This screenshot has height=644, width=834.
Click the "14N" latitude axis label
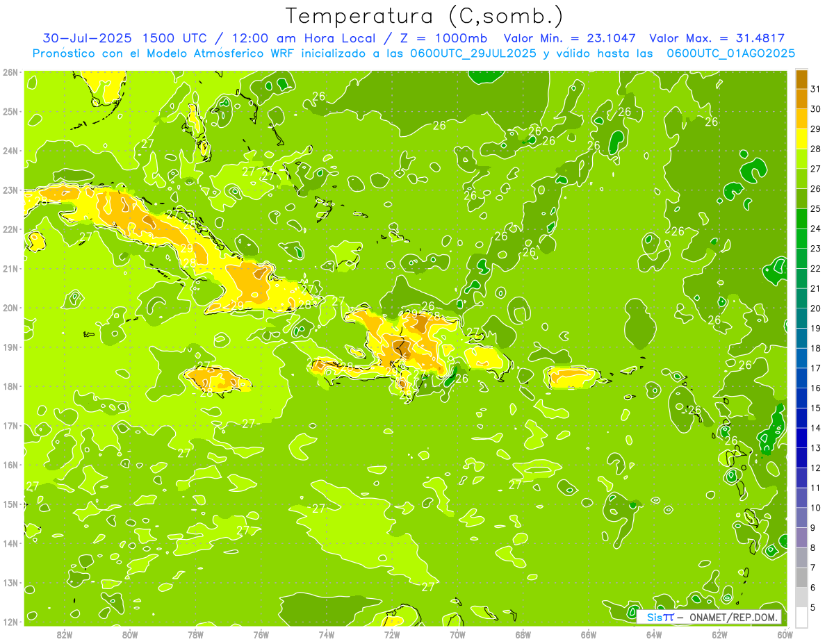(x=10, y=543)
